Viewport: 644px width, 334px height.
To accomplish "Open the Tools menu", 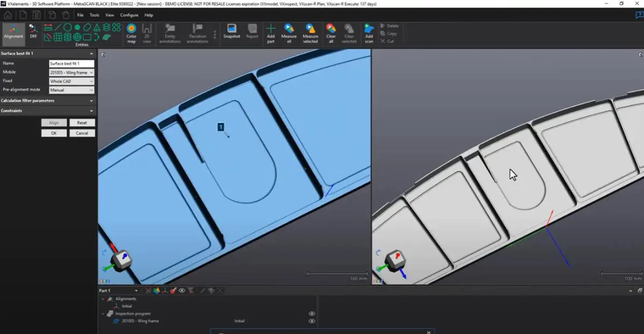I will tap(94, 15).
